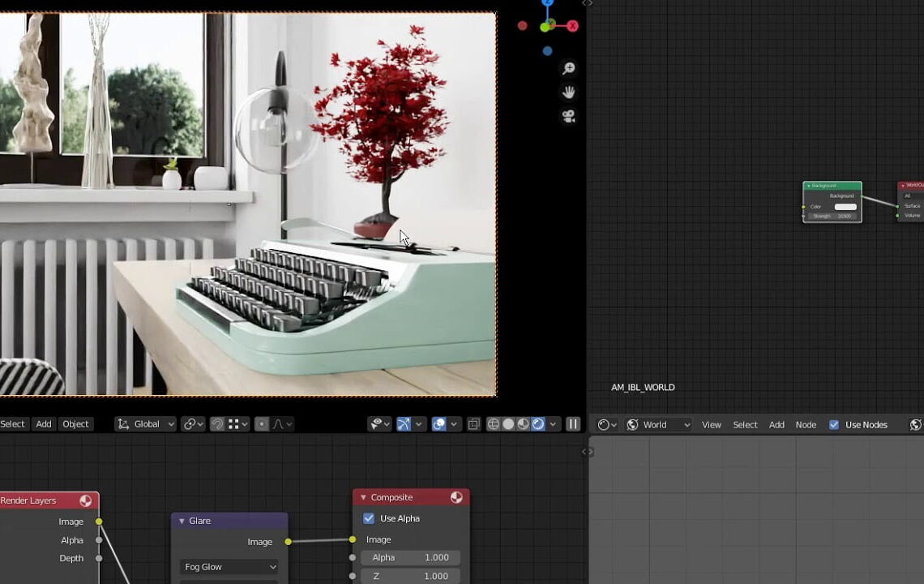Open the Object menu in viewport header
The width and height of the screenshot is (924, 584).
click(75, 424)
